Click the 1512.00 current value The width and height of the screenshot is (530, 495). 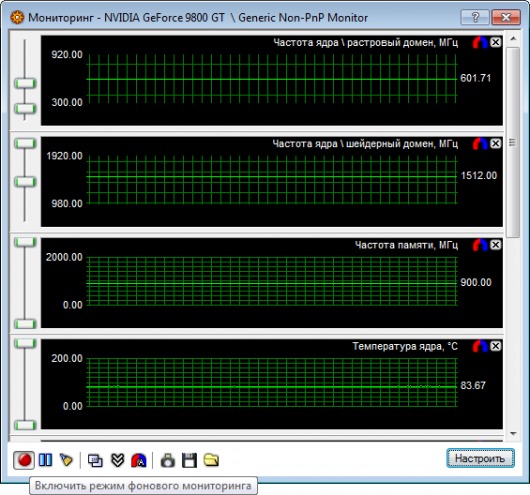click(479, 175)
